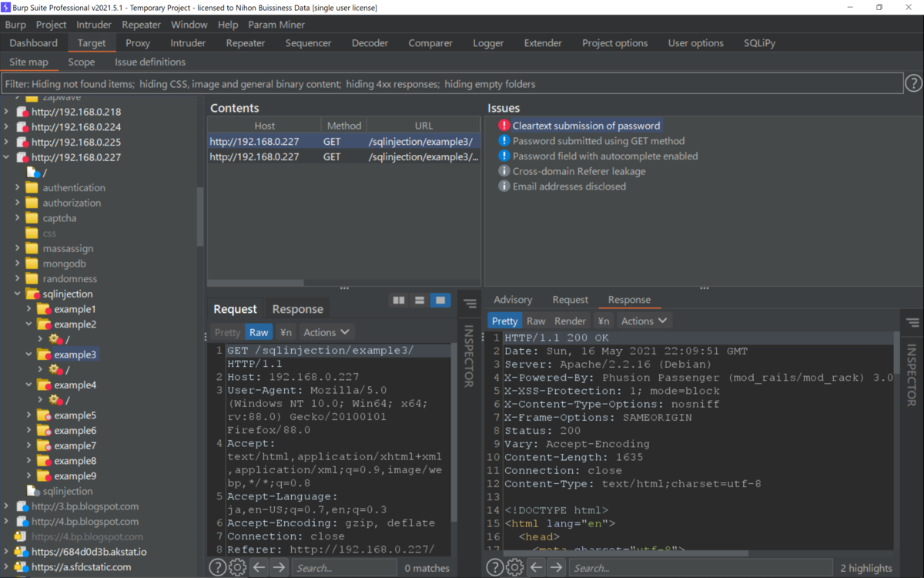The width and height of the screenshot is (924, 578).
Task: Toggle ¥n non-printable chars in response viewer
Action: coord(604,321)
